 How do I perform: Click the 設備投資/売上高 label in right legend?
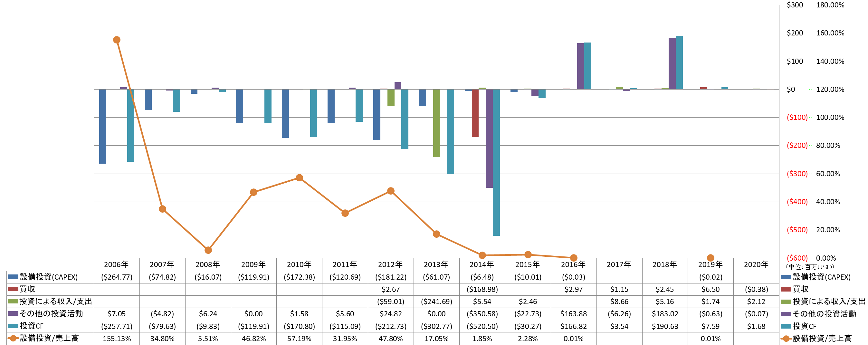[x=822, y=338]
